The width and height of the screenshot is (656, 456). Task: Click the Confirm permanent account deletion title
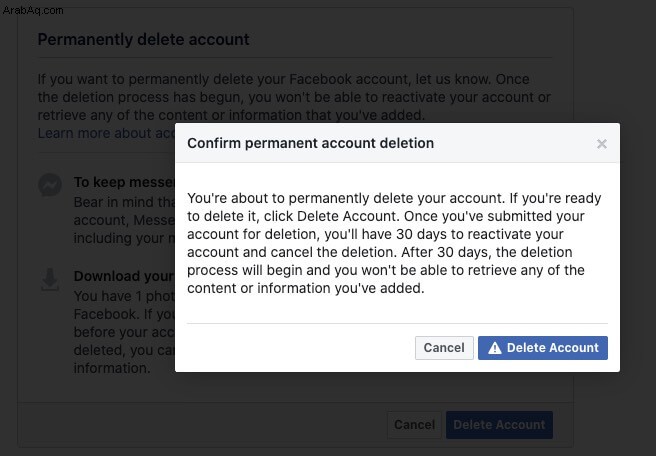(310, 143)
